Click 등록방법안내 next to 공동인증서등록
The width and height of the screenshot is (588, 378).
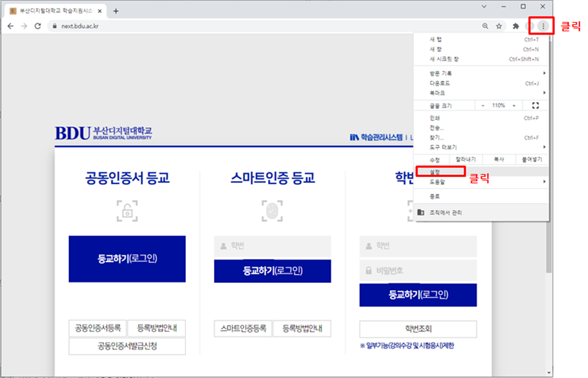156,329
